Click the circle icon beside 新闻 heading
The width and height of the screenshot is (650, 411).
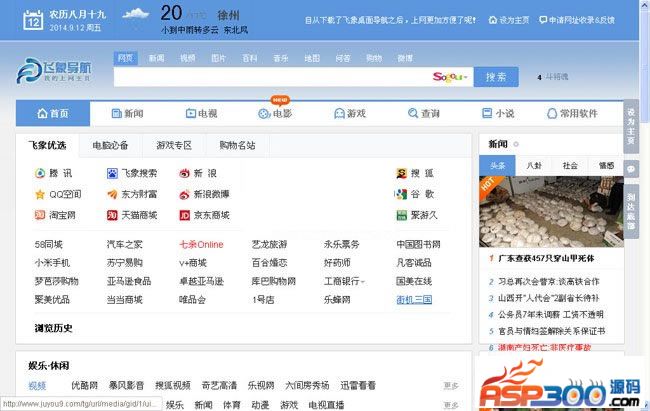point(516,144)
